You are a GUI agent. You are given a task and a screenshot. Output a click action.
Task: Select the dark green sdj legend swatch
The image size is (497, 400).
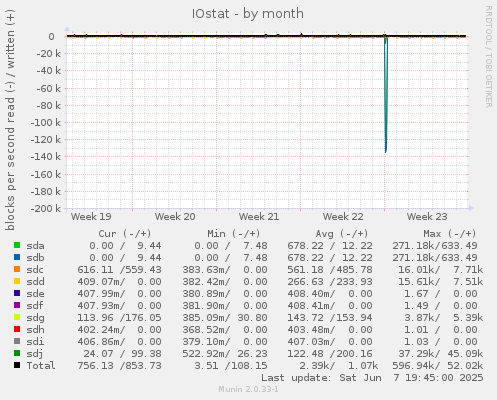17,353
